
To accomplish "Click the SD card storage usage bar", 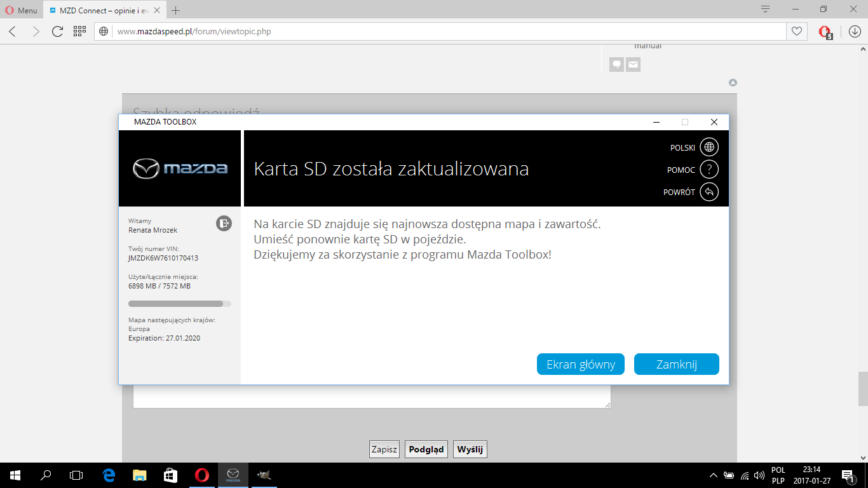I will pyautogui.click(x=180, y=304).
